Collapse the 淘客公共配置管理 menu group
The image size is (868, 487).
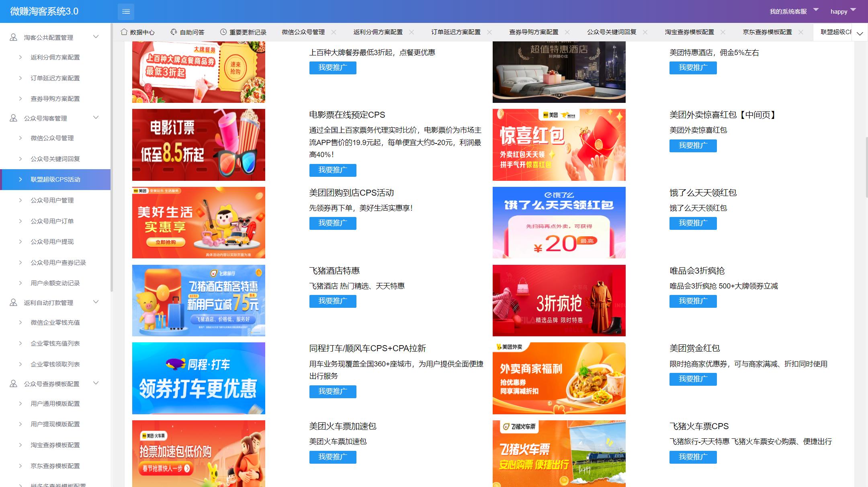pyautogui.click(x=55, y=37)
